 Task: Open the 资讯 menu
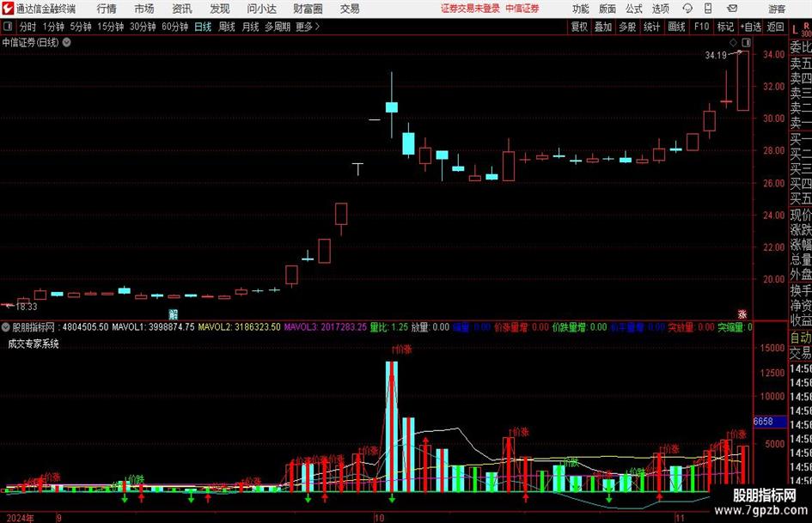(x=182, y=9)
